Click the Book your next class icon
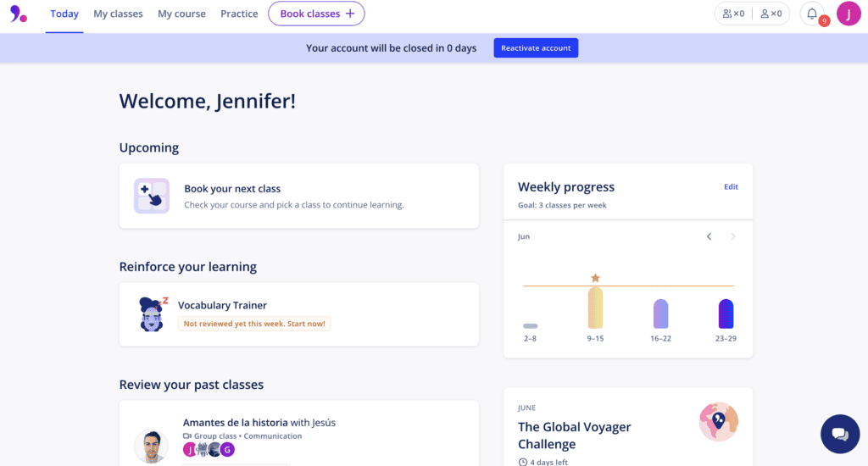 [152, 196]
